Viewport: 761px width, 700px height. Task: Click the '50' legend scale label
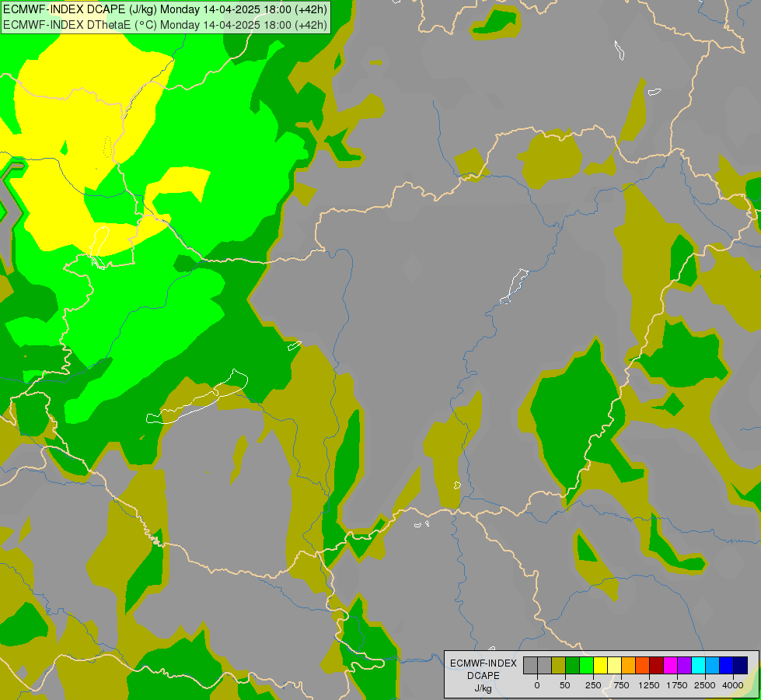tap(565, 685)
